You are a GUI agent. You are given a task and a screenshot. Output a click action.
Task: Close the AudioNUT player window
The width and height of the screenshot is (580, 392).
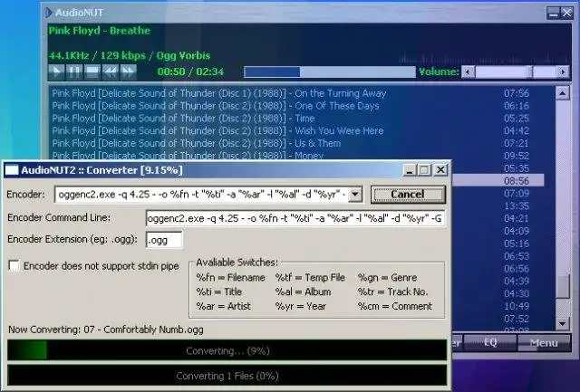point(566,13)
